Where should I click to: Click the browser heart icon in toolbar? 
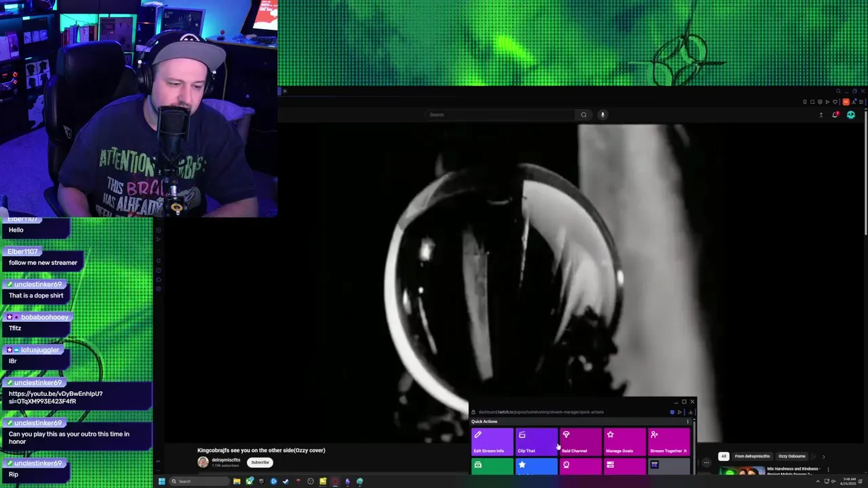[835, 102]
